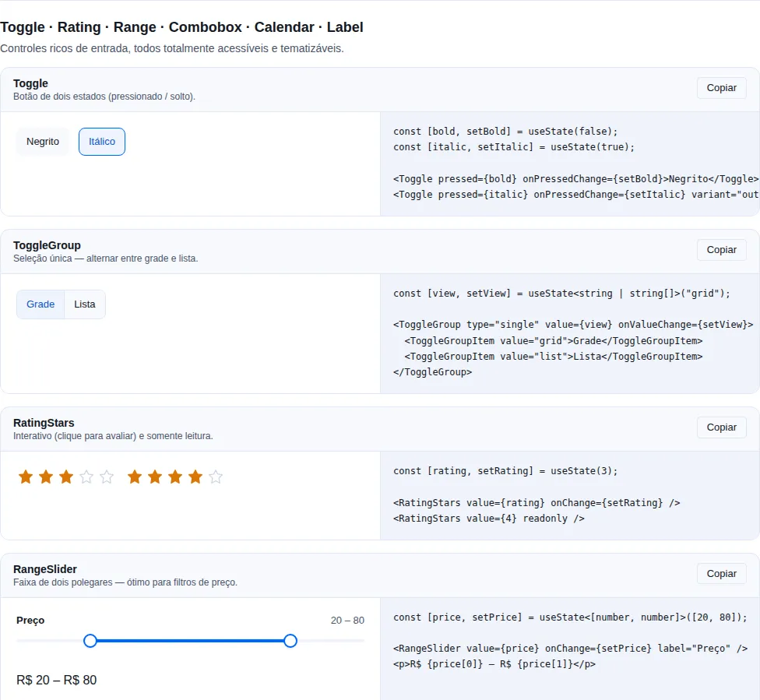760x700 pixels.
Task: Click the "Toggle" card heading
Action: click(x=30, y=83)
